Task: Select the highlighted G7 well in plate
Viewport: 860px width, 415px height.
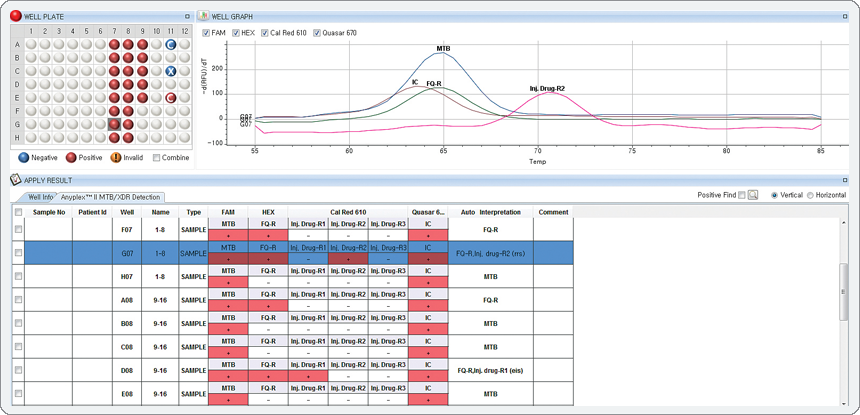Action: coord(115,124)
